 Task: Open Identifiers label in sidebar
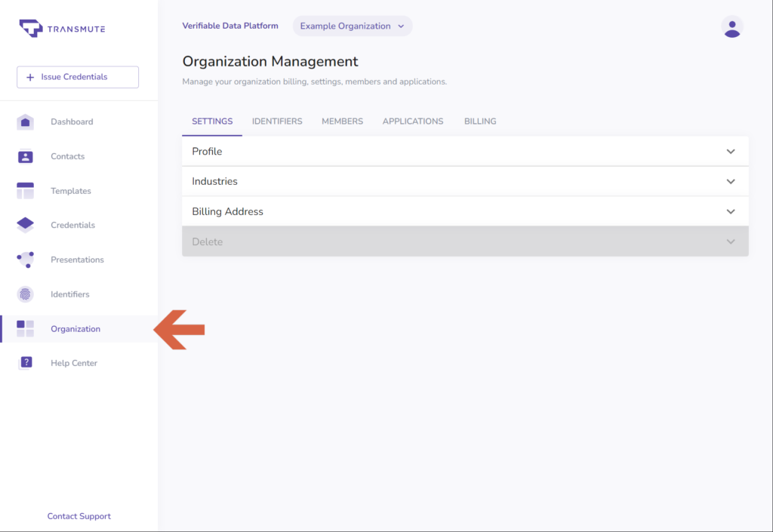70,294
